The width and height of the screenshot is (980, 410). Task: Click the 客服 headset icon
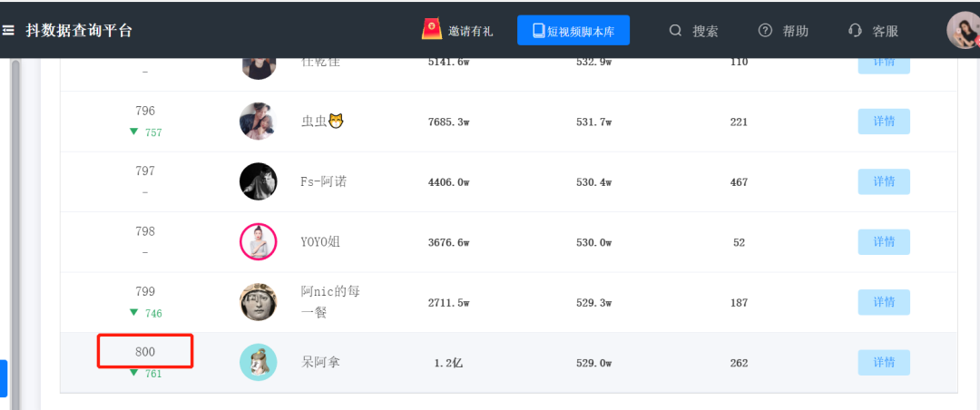coord(855,31)
